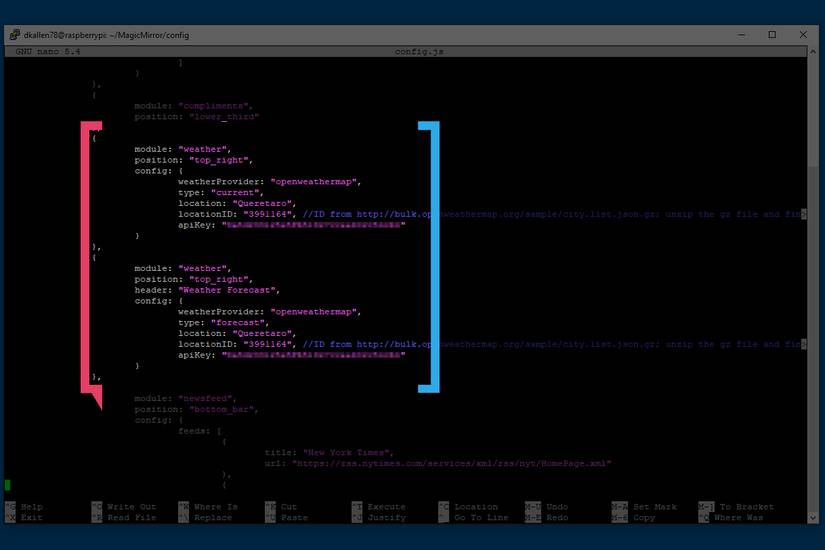
Task: Click the Exit shortcut in nano footer
Action: click(x=30, y=518)
